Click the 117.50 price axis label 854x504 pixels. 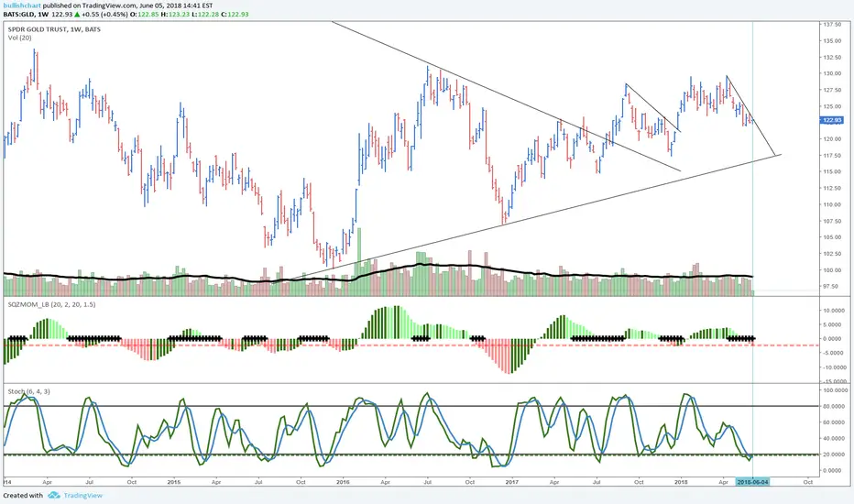(x=831, y=155)
